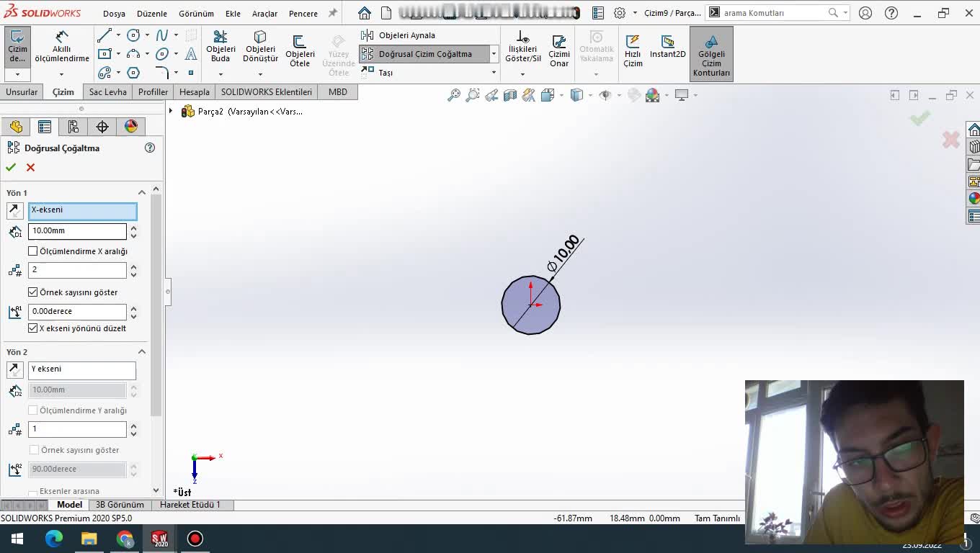Toggle Instant2D tool
Viewport: 980px width, 553px height.
[667, 47]
